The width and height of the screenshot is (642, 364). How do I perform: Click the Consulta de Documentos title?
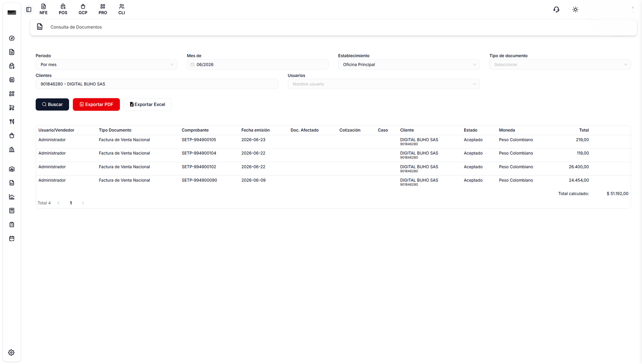(x=76, y=27)
